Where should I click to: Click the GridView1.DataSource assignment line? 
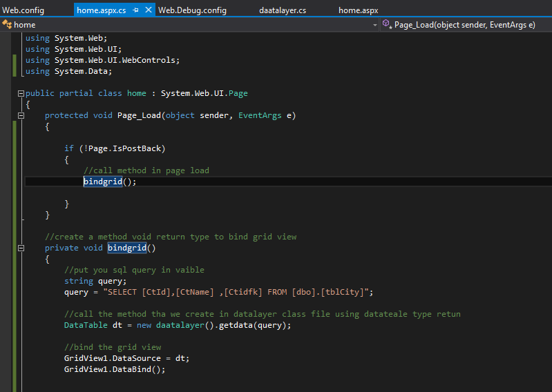(126, 358)
